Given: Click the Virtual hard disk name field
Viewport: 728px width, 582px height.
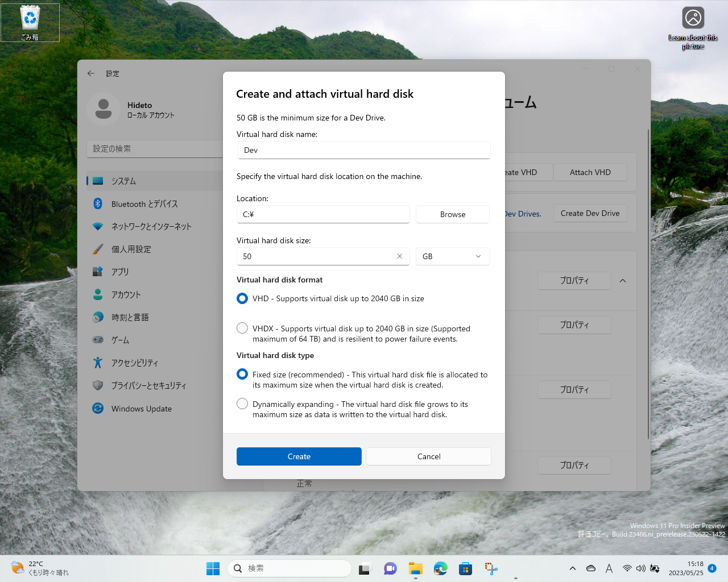Looking at the screenshot, I should 363,150.
